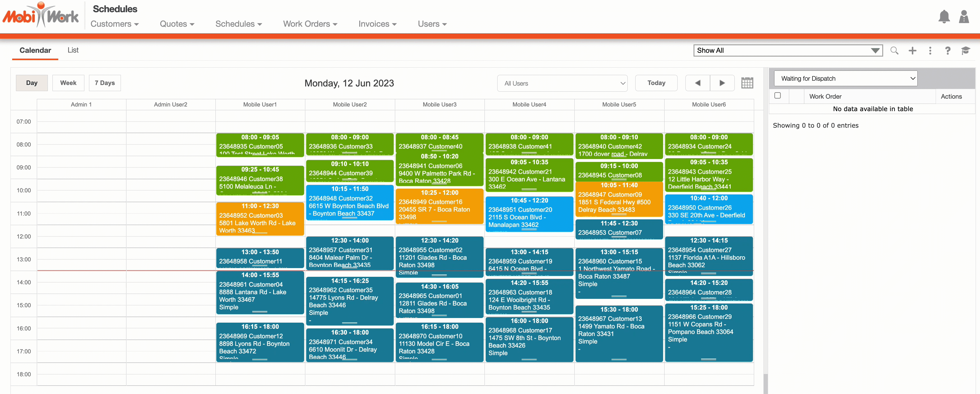980x394 pixels.
Task: Open the Work Orders menu
Action: click(310, 24)
